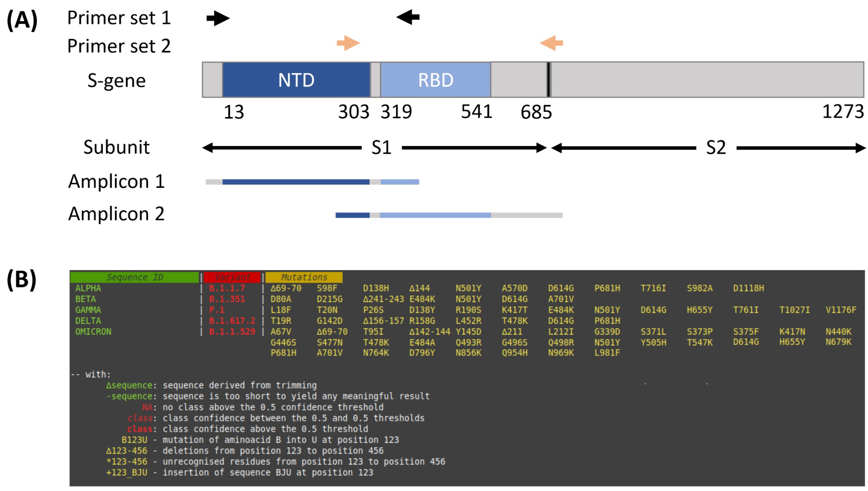Select the Amplicon 1 bar
The height and width of the screenshot is (491, 868).
click(x=312, y=182)
